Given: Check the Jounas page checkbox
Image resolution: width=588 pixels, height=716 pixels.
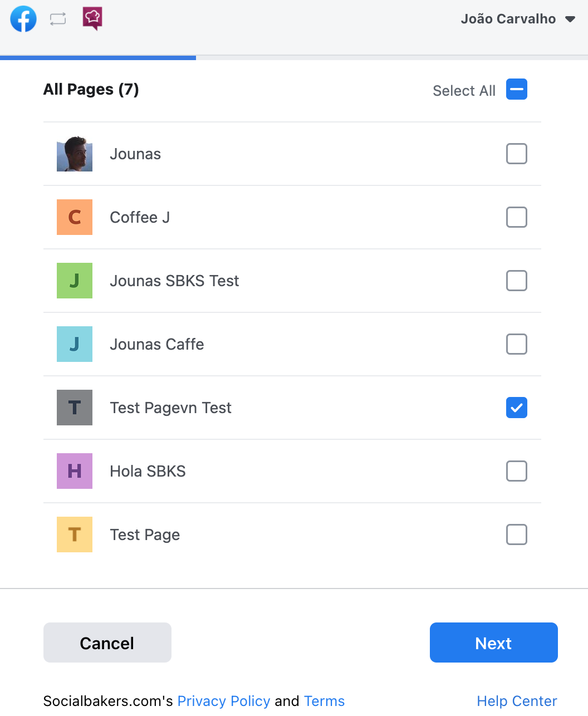Looking at the screenshot, I should tap(517, 154).
